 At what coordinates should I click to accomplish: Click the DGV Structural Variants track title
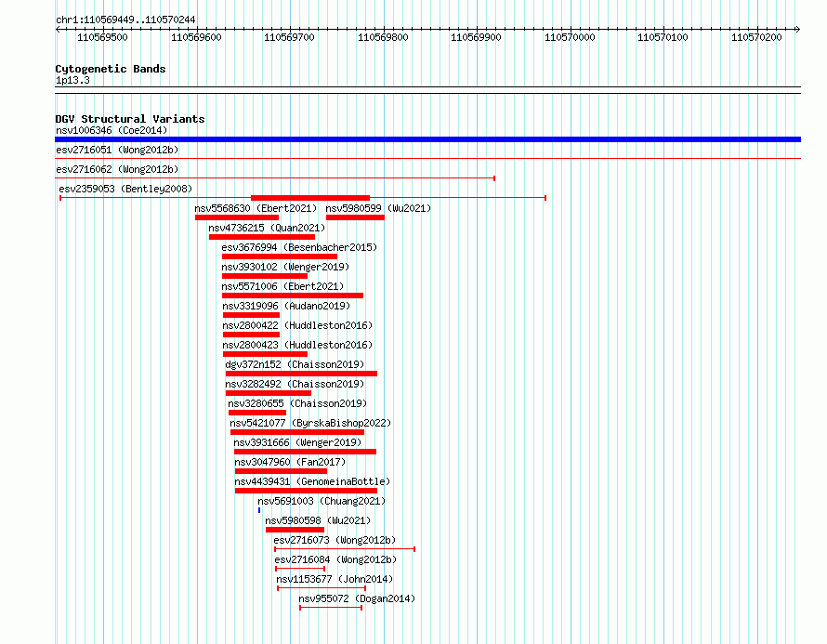click(x=130, y=119)
